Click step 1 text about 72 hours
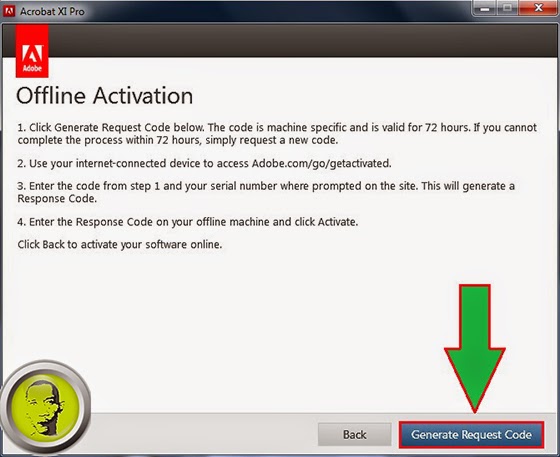560x457 pixels. (x=277, y=134)
